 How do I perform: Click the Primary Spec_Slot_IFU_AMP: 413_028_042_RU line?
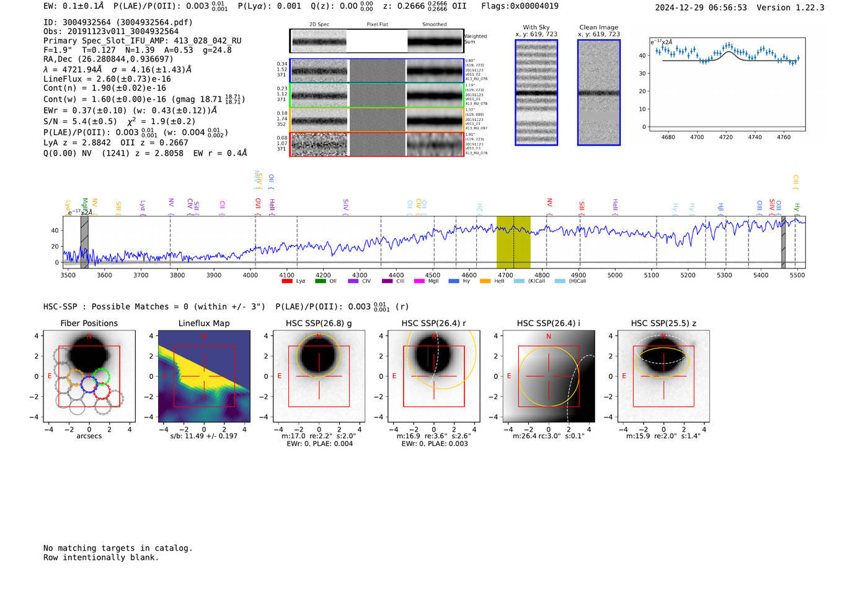click(x=143, y=41)
